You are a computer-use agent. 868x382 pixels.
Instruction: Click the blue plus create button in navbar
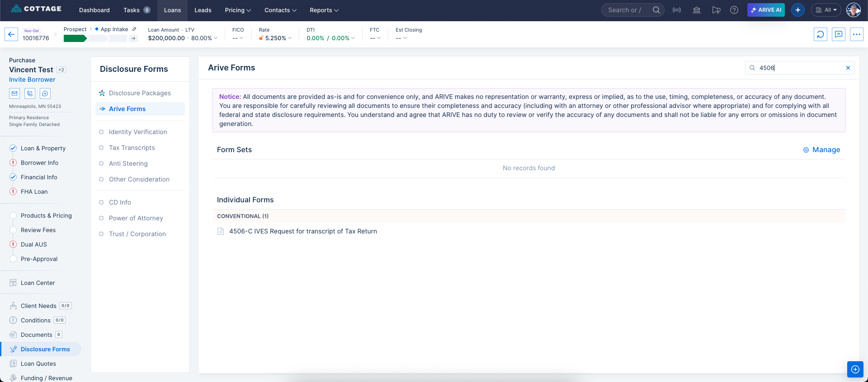[798, 10]
